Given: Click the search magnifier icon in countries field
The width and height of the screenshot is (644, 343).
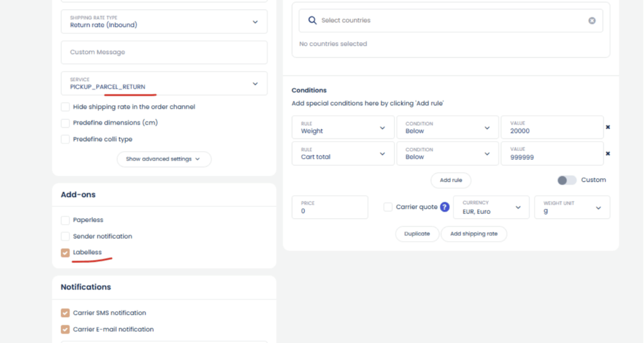Looking at the screenshot, I should (312, 21).
